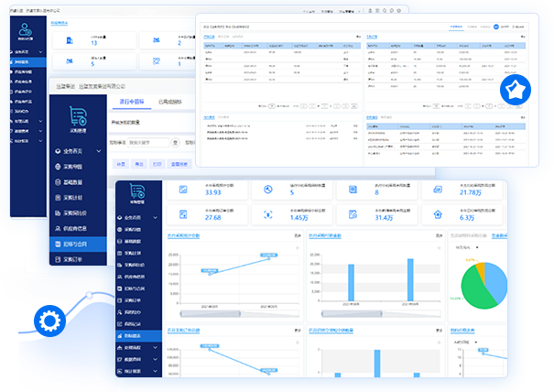Click the icon beside 31.4万 value
Viewport: 554px width, 392px height.
coord(353,214)
